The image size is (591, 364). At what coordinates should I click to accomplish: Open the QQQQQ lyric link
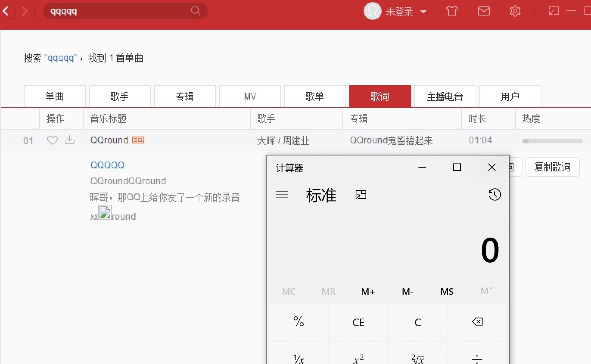click(x=107, y=165)
